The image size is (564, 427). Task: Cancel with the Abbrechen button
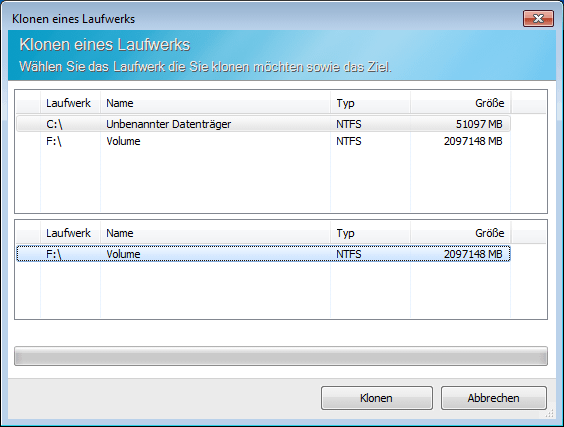[494, 398]
